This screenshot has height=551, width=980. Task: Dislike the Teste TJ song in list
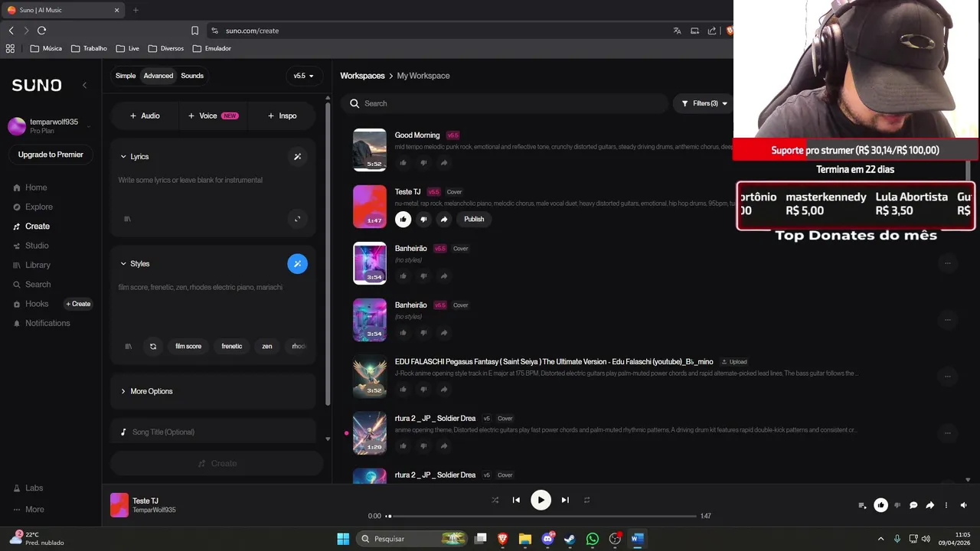(x=423, y=219)
